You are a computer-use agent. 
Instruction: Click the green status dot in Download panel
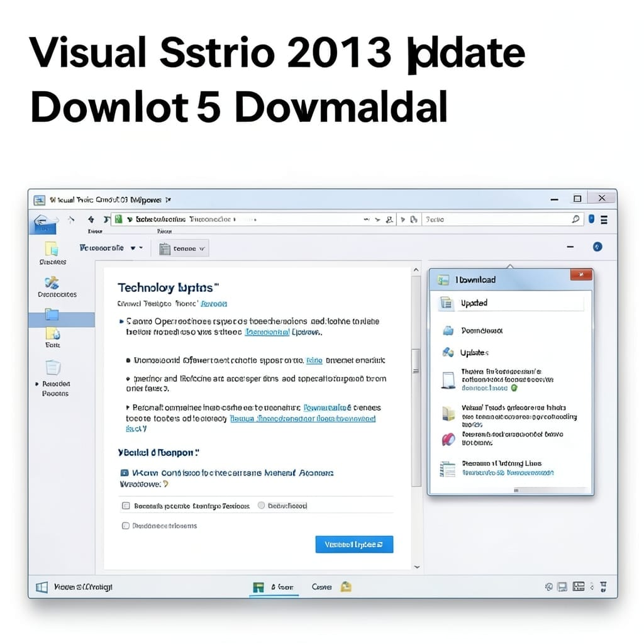coord(514,387)
